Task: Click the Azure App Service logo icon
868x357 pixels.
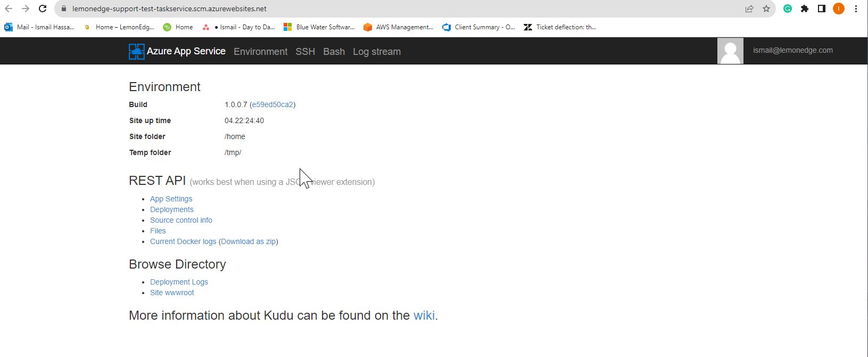Action: tap(137, 51)
